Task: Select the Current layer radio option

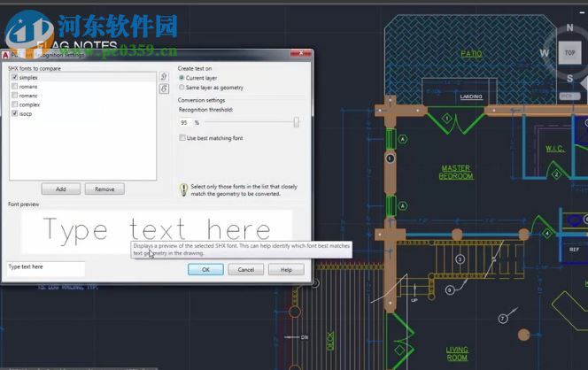Action: 182,78
